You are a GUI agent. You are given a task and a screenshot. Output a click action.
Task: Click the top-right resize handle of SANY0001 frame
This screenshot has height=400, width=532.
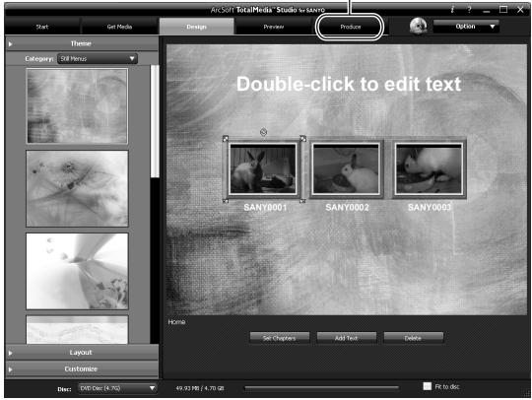[x=303, y=138]
